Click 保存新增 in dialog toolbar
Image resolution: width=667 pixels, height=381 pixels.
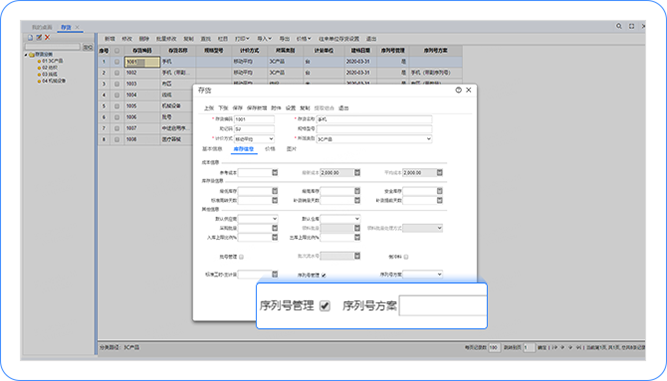coord(257,108)
